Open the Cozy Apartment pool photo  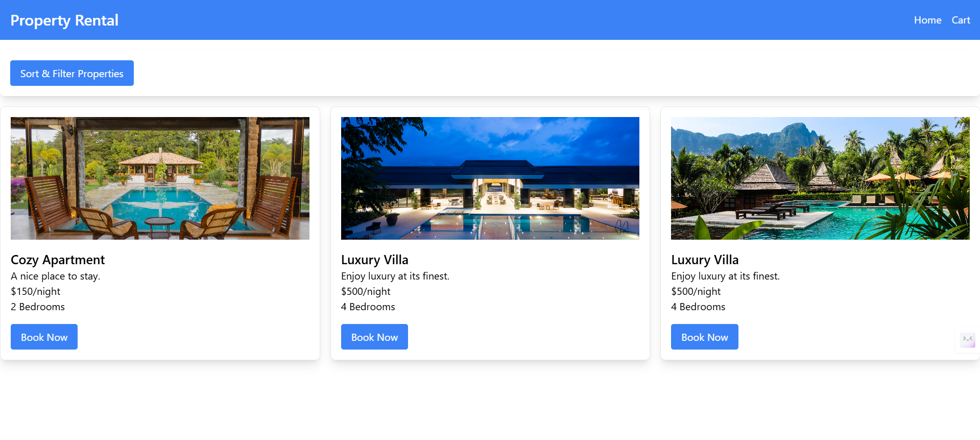[160, 178]
